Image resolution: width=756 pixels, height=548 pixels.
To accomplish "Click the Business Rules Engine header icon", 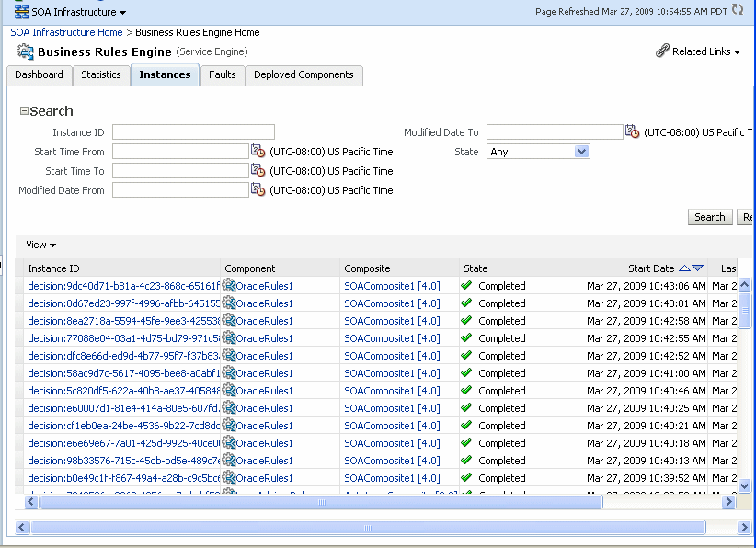I will click(x=24, y=51).
